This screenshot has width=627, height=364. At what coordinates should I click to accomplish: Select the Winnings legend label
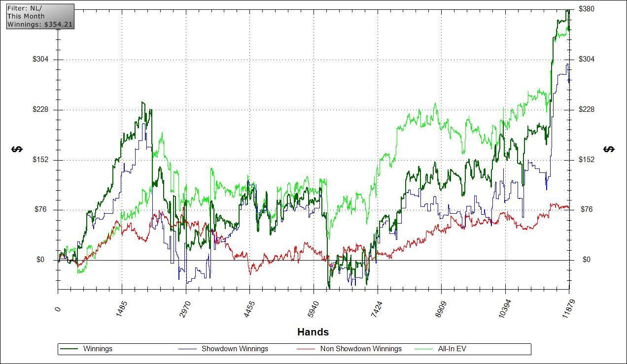click(x=98, y=349)
